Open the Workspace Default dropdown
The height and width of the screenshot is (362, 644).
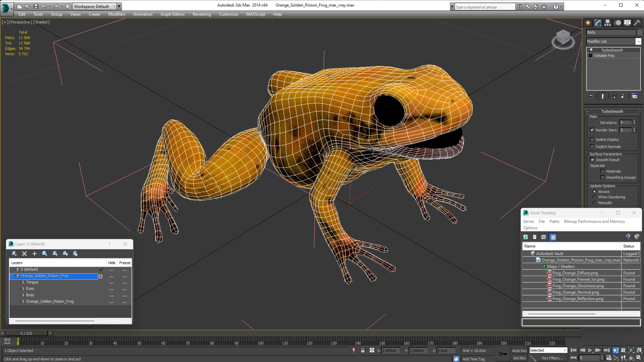94,6
